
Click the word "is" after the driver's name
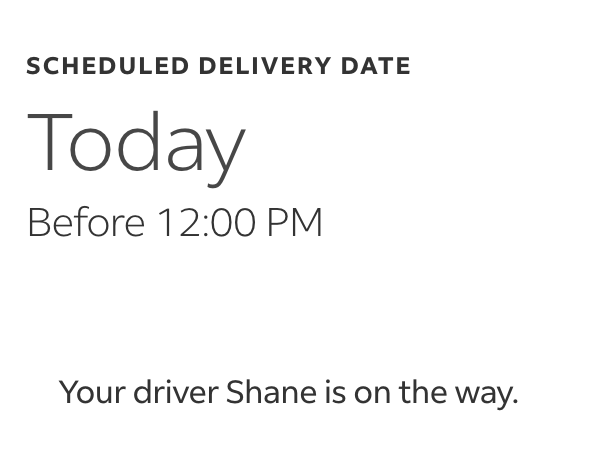tap(334, 392)
